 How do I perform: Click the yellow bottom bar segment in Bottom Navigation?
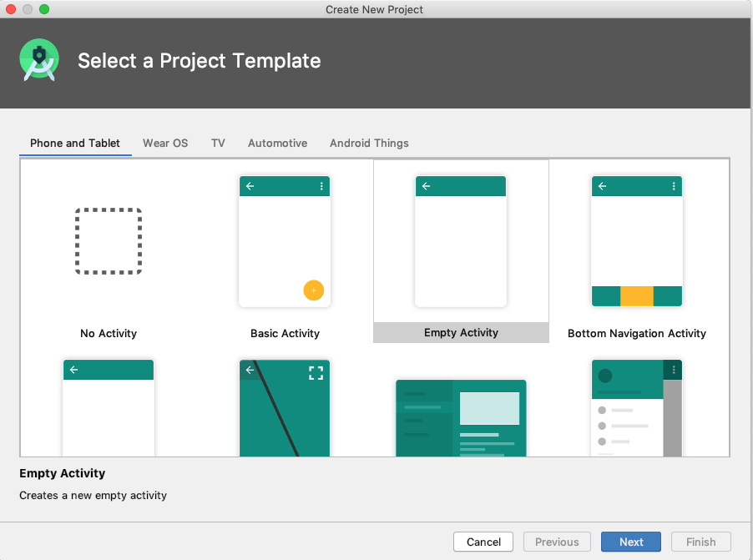[637, 295]
